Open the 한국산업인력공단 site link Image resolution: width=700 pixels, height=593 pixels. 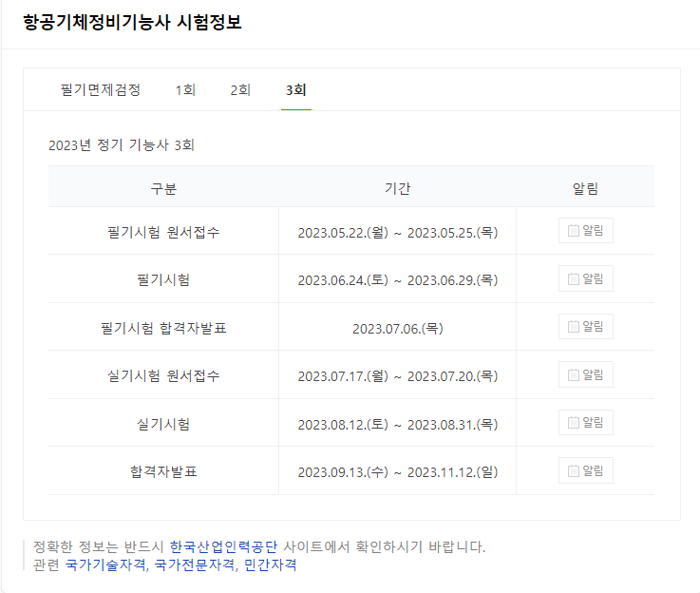223,546
